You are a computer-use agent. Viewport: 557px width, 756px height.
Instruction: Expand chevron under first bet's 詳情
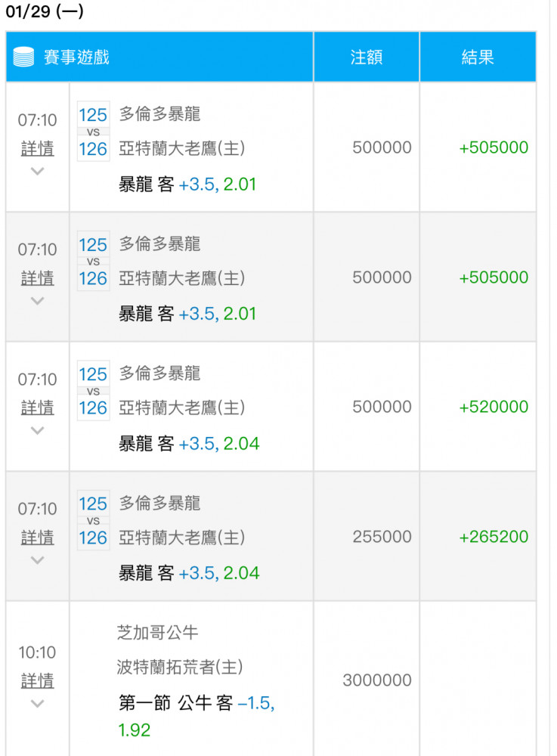point(37,171)
